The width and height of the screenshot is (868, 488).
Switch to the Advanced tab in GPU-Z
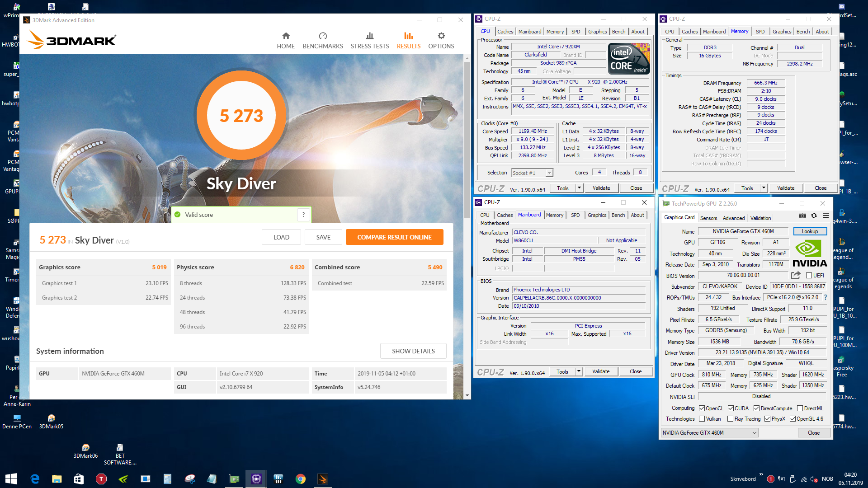point(733,218)
